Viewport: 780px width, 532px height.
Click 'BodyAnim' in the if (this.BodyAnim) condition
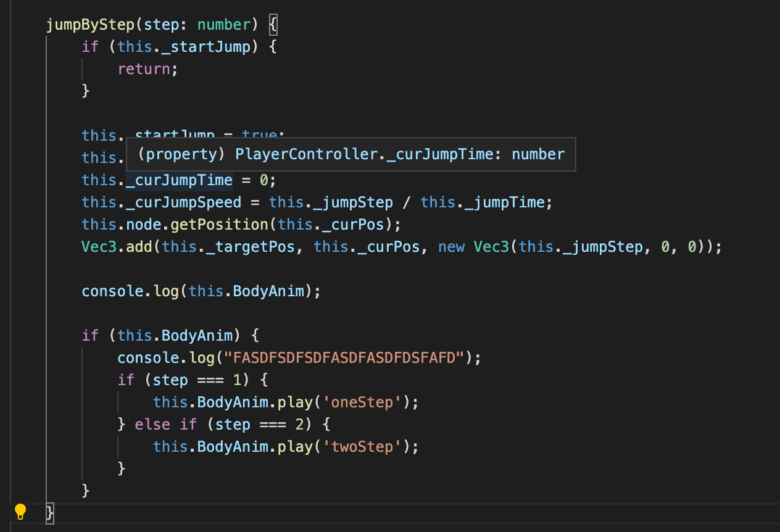(197, 336)
